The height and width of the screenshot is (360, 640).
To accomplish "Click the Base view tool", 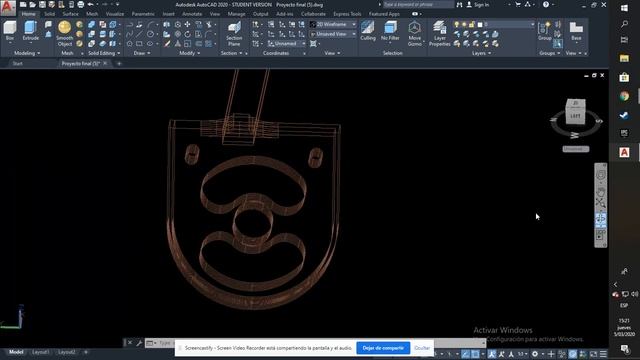I will click(x=576, y=31).
